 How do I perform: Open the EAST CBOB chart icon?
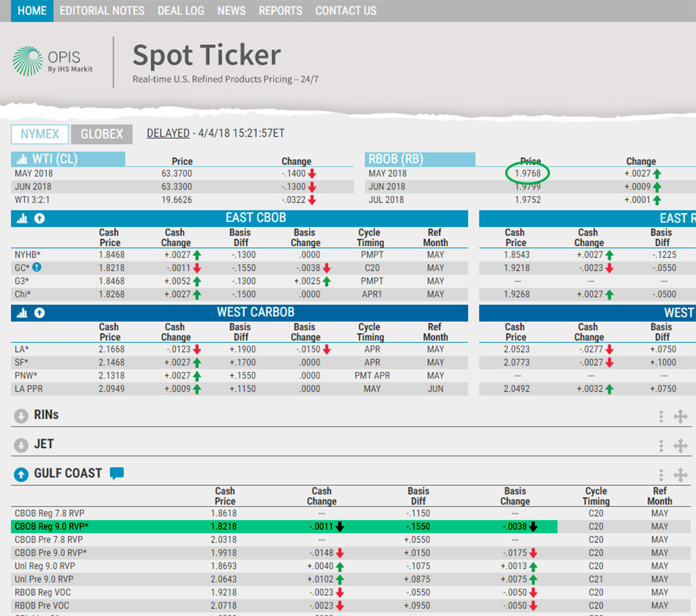[22, 219]
